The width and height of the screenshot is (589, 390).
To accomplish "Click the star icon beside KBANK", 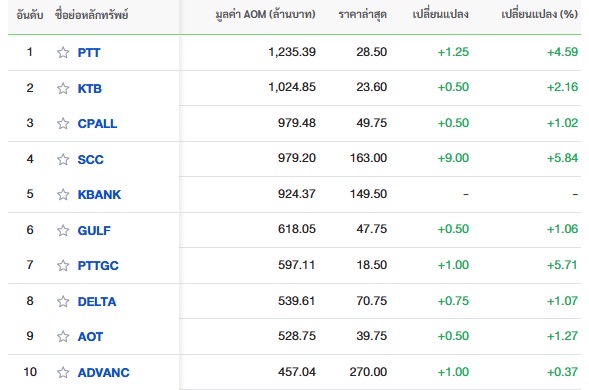I will pyautogui.click(x=63, y=194).
